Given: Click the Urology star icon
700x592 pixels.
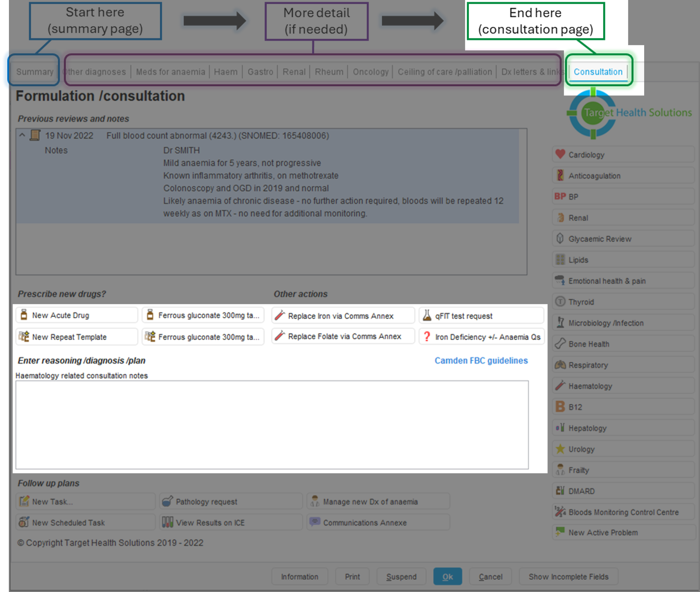Looking at the screenshot, I should pyautogui.click(x=560, y=449).
